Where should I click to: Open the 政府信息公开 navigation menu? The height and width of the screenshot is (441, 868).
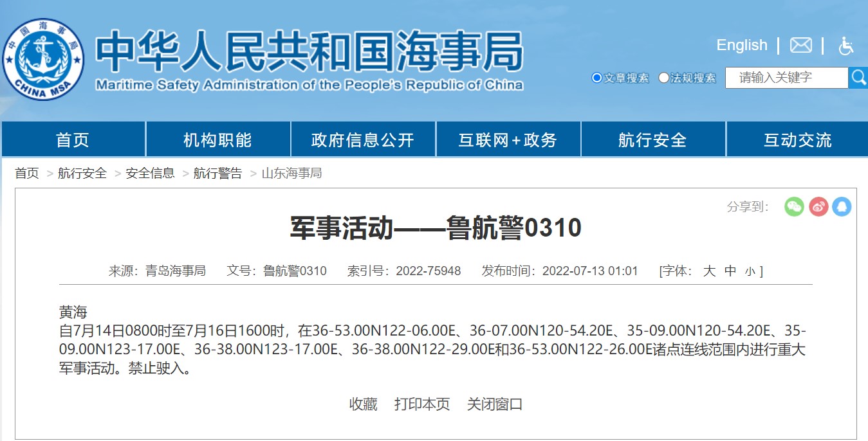tap(363, 140)
